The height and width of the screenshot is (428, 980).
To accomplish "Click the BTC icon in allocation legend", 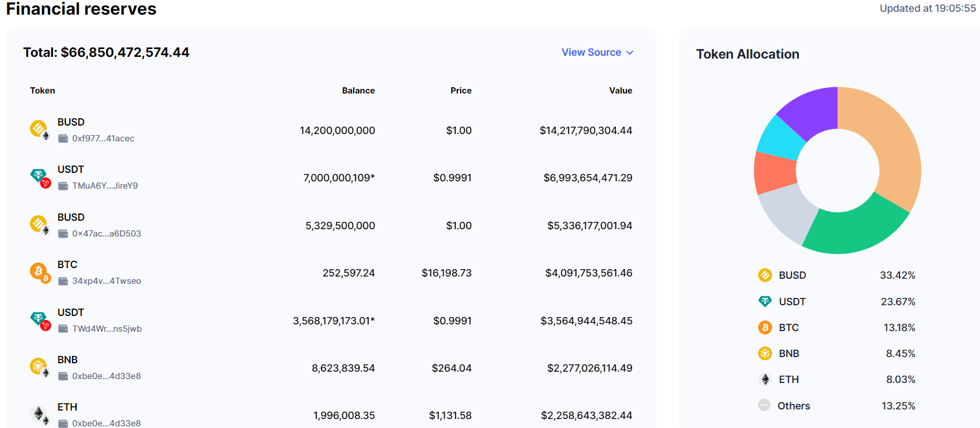I will pos(765,327).
